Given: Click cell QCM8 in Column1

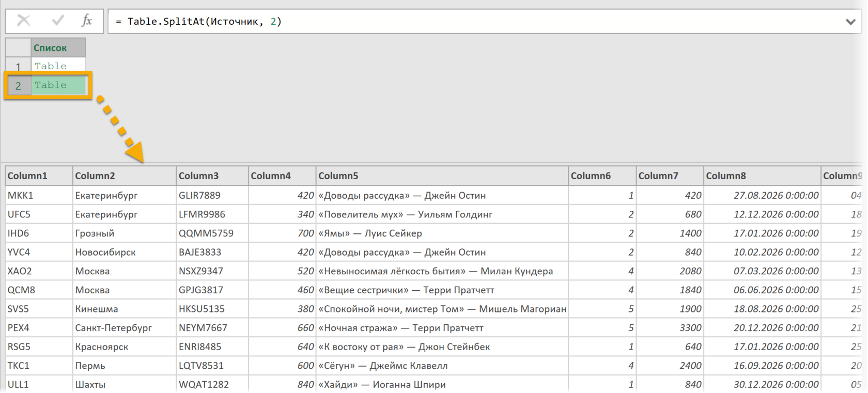Looking at the screenshot, I should click(x=39, y=290).
